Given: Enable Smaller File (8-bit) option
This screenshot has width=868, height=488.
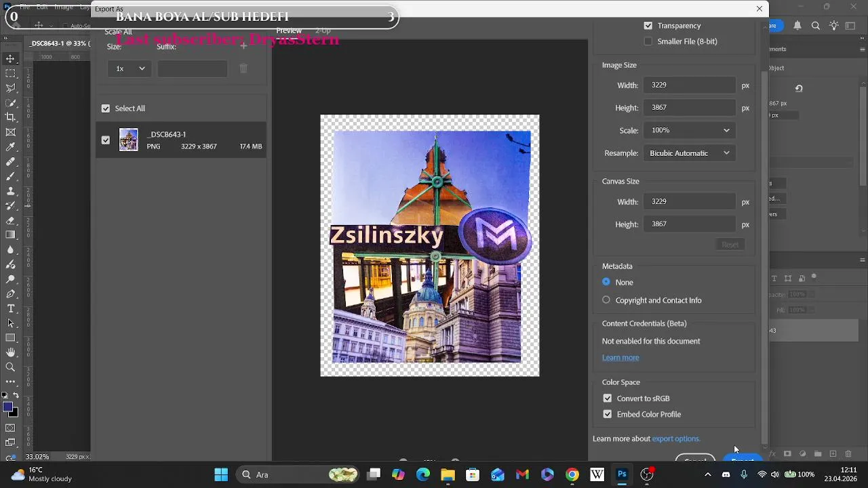Looking at the screenshot, I should tap(648, 41).
